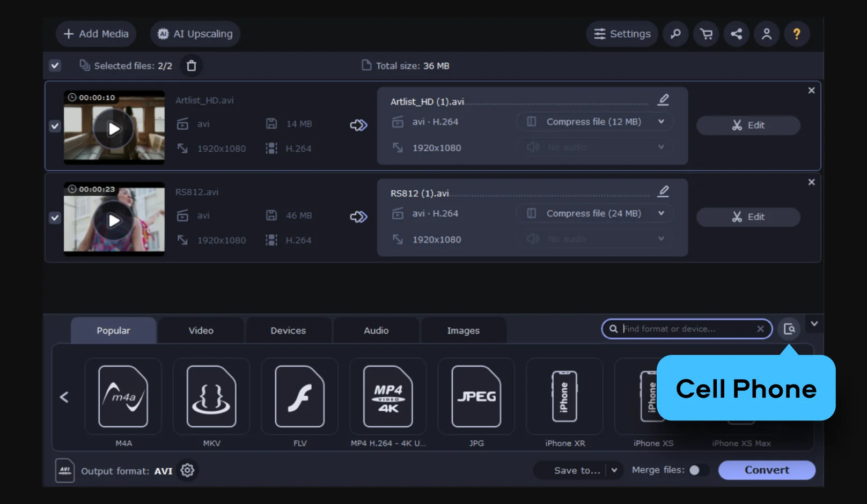Screen dimensions: 867x504
Task: Open the Save to dropdown arrow
Action: [x=614, y=470]
